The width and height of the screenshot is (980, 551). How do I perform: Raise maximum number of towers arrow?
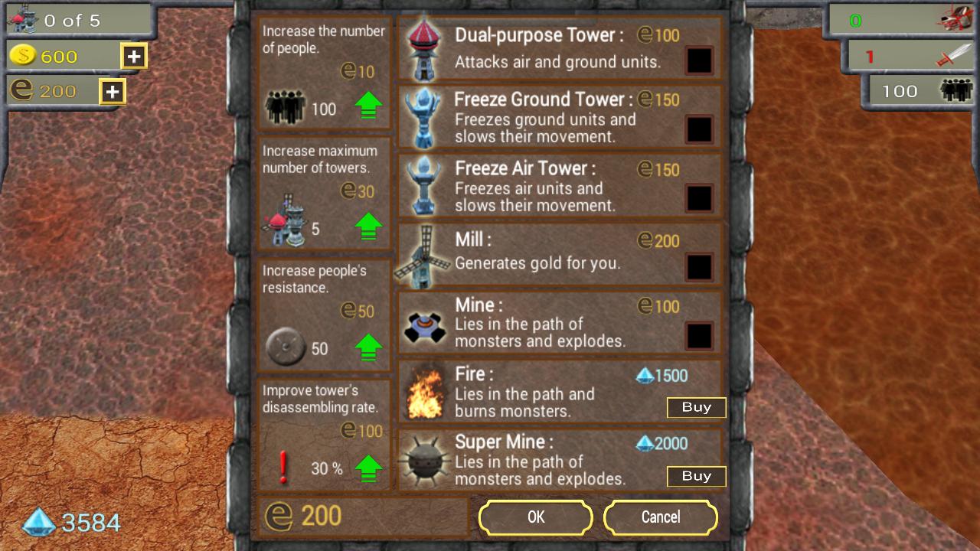[369, 227]
